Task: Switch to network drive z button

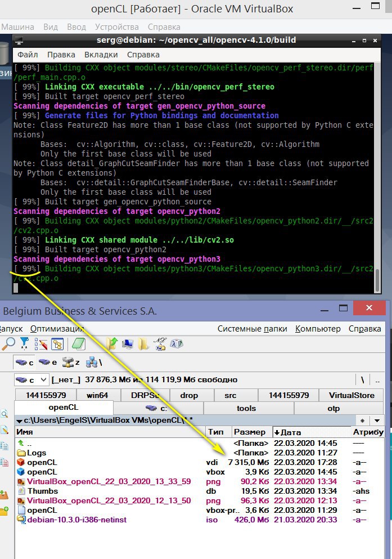Action: (x=71, y=362)
